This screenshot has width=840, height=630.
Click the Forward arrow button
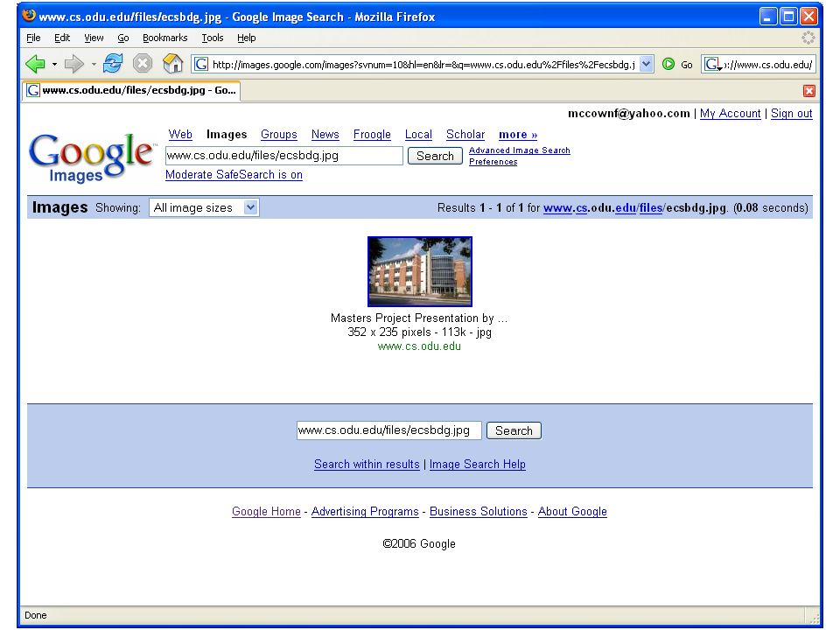[x=73, y=64]
